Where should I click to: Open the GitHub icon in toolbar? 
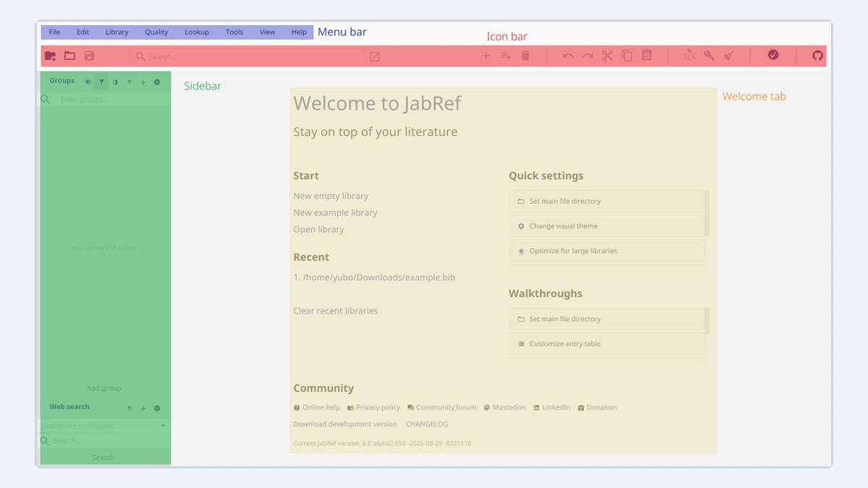click(818, 56)
